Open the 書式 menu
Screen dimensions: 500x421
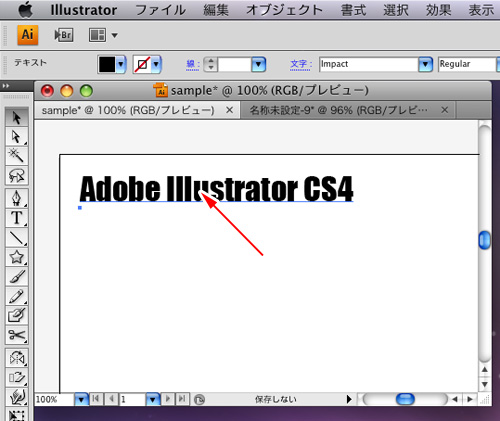click(353, 10)
